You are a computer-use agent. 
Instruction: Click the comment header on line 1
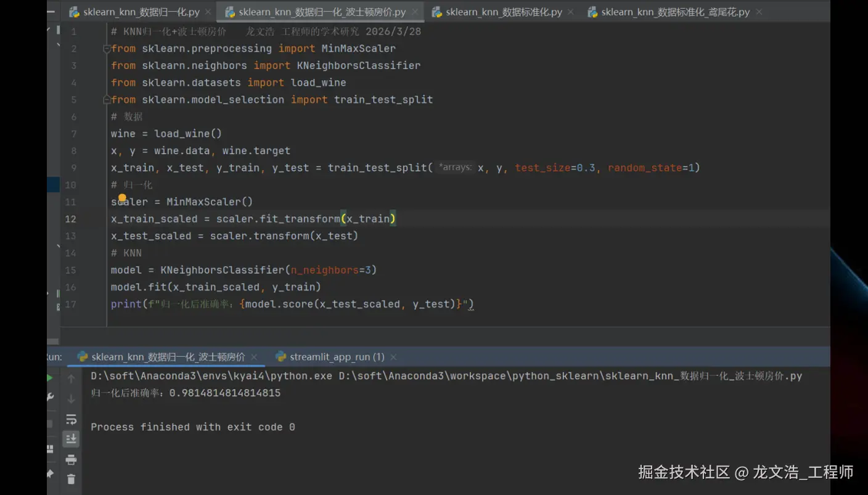click(x=266, y=31)
